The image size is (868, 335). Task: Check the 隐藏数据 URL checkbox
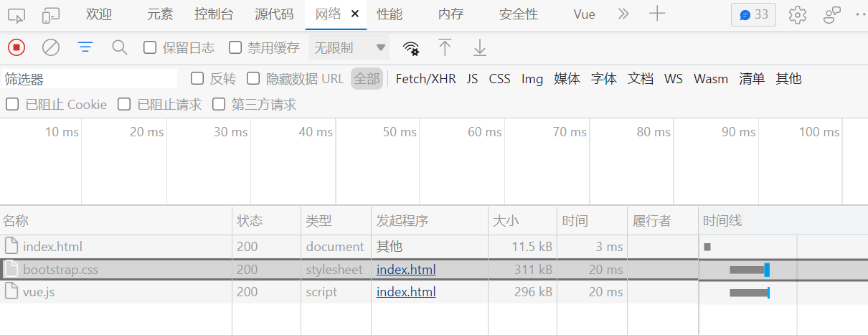[x=253, y=79]
